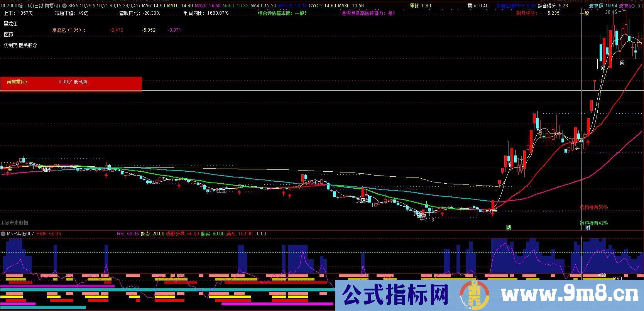Click the red 商誉雷区 banner
The image size is (644, 311).
pos(71,84)
